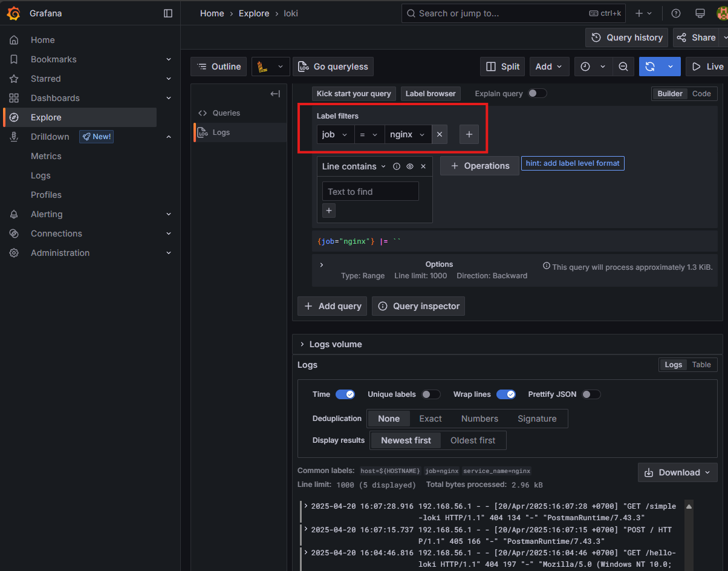The image size is (728, 571).
Task: Click the Query inspector button
Action: click(418, 306)
